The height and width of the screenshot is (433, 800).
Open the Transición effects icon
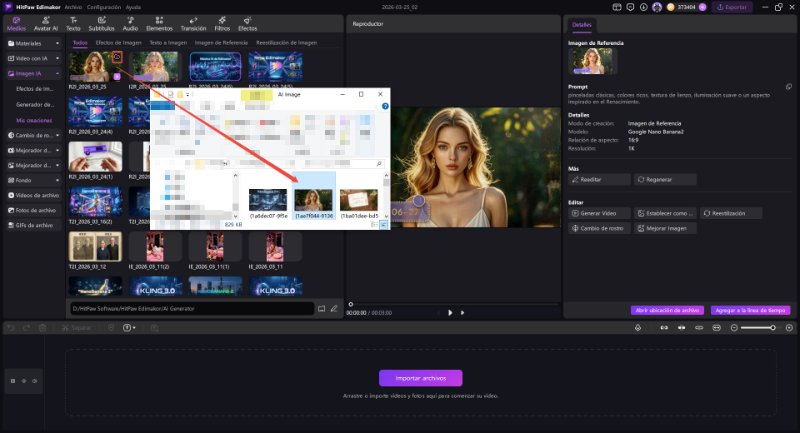pos(192,24)
